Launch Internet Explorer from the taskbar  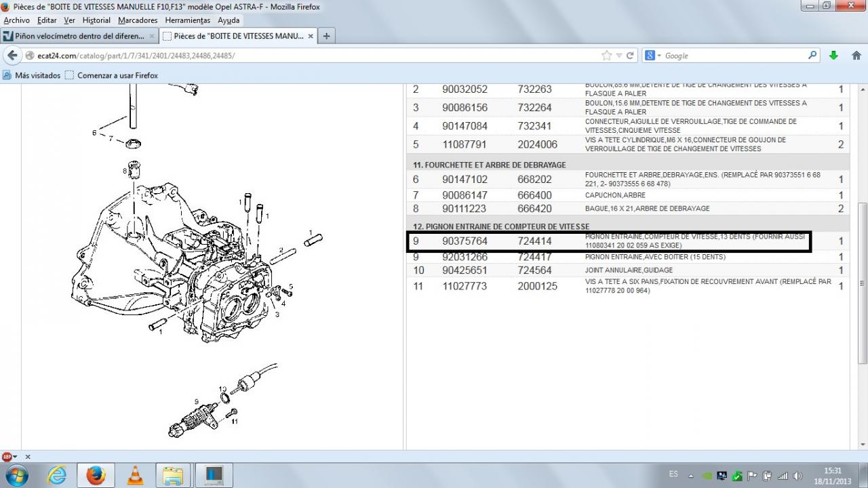[x=57, y=475]
